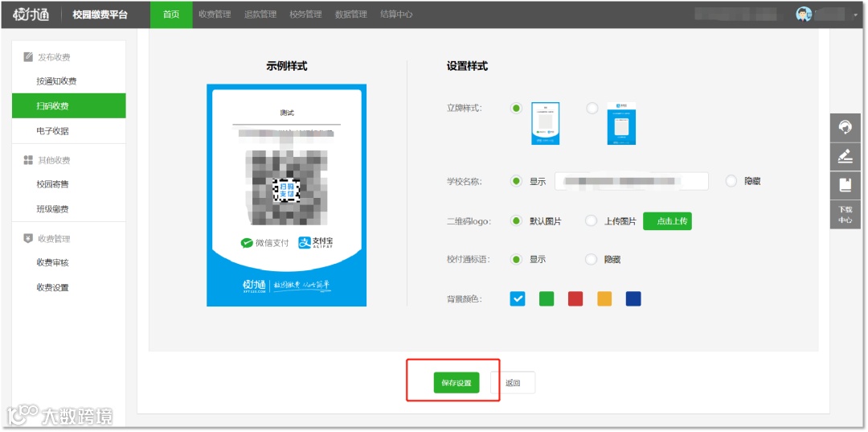Click the 微信支付 logo on preview
868x432 pixels.
264,243
